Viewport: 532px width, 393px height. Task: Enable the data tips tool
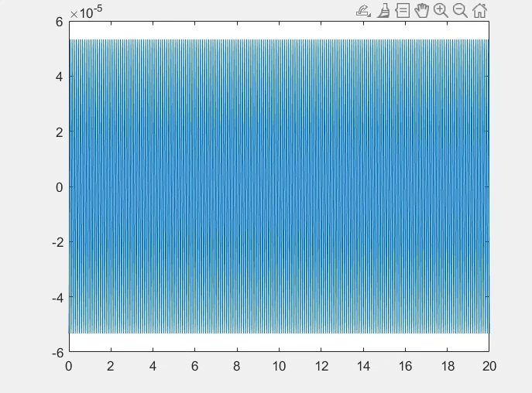pos(403,11)
